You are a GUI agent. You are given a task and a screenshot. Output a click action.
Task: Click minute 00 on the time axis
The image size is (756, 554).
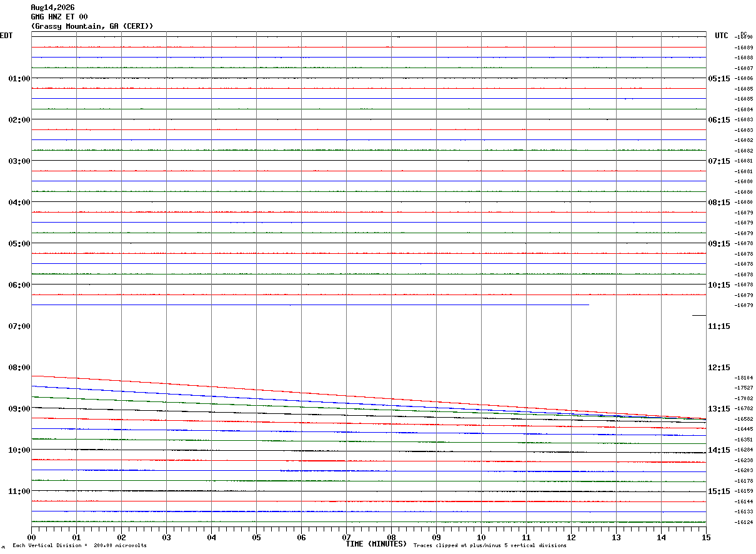click(31, 537)
